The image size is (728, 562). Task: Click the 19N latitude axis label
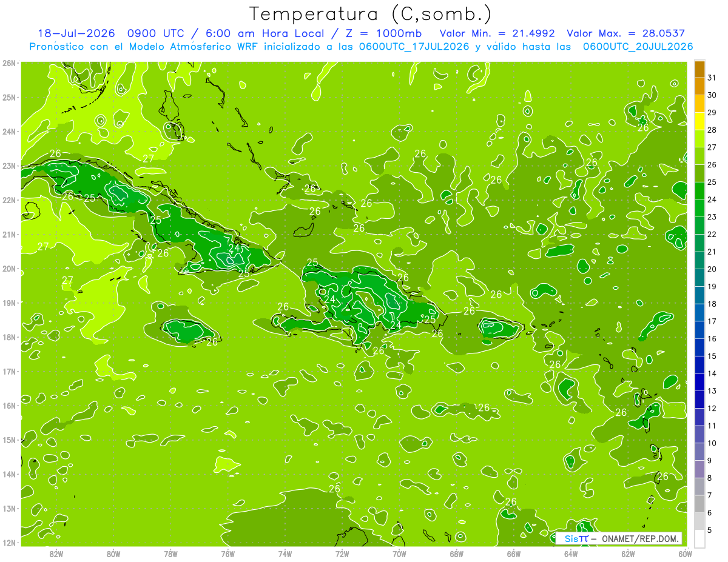pyautogui.click(x=9, y=303)
